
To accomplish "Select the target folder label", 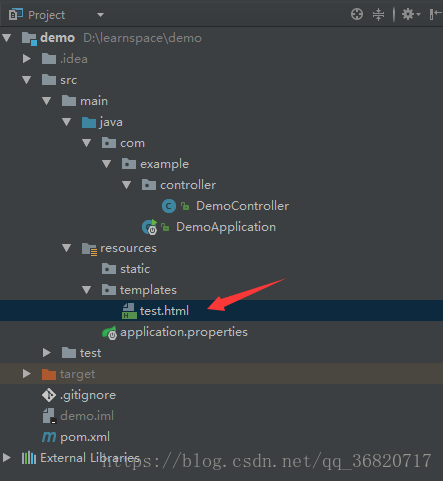I will point(77,374).
